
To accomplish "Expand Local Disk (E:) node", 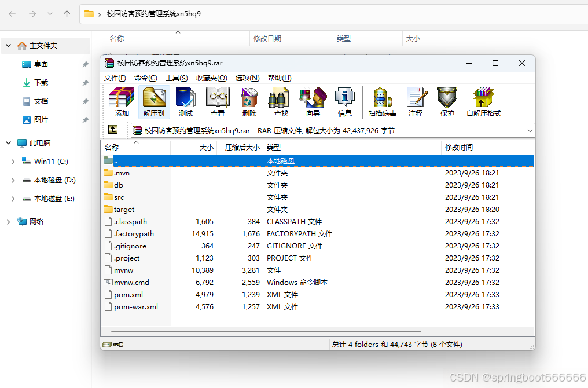I will click(13, 199).
